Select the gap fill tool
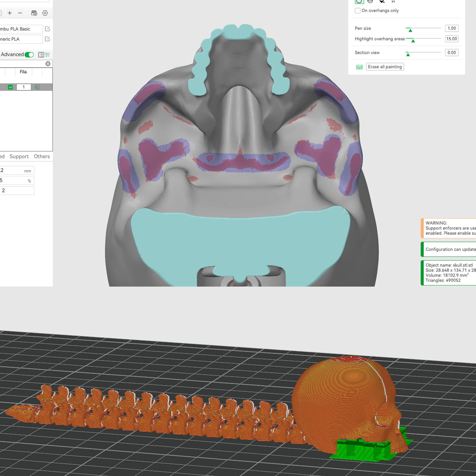Screen dimensions: 476x476 tap(393, 1)
